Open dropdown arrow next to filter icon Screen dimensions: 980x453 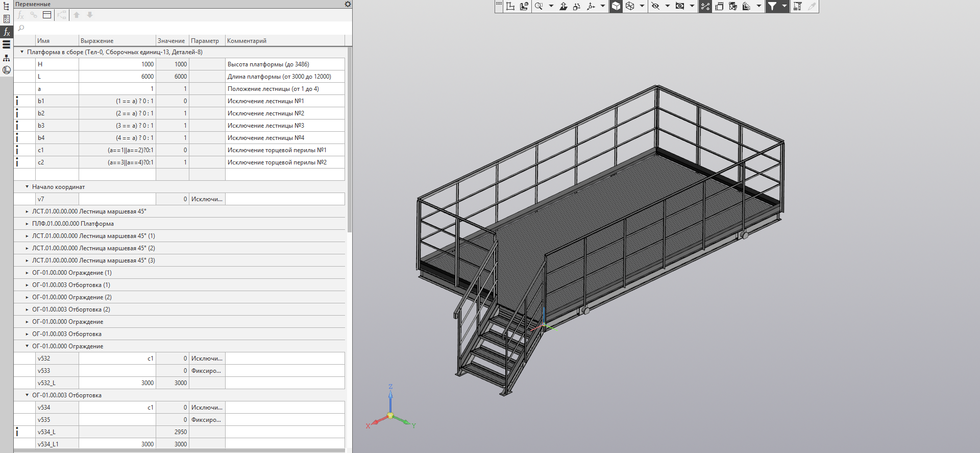785,6
